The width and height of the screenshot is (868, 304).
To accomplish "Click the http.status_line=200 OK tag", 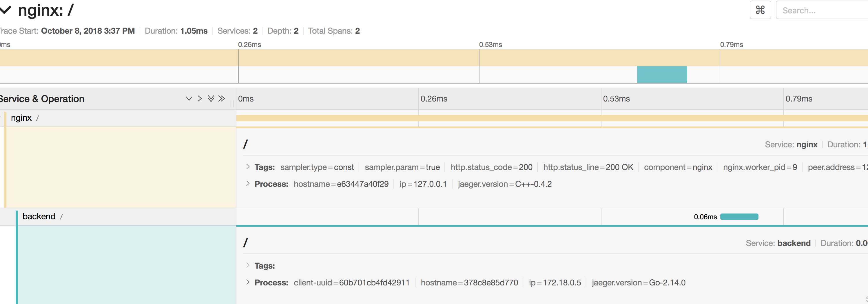I will point(588,167).
